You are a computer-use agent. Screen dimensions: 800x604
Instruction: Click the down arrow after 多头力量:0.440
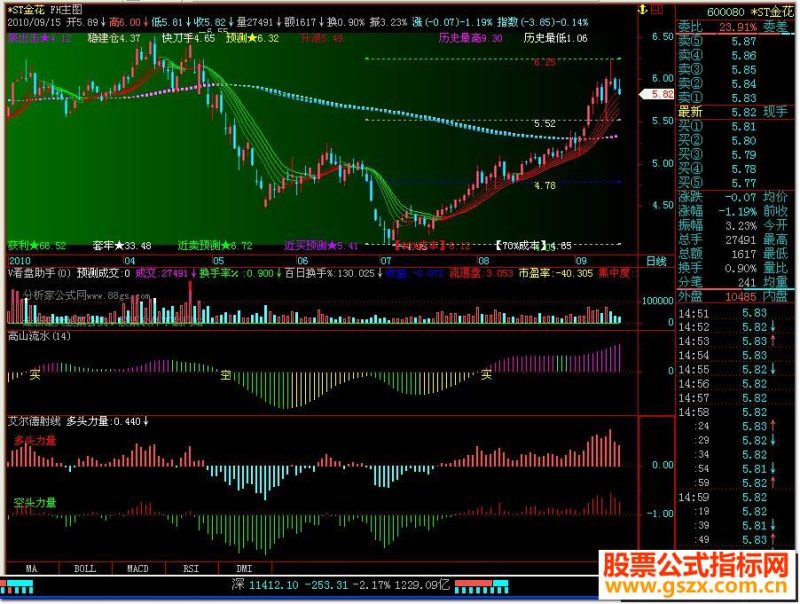tap(146, 421)
